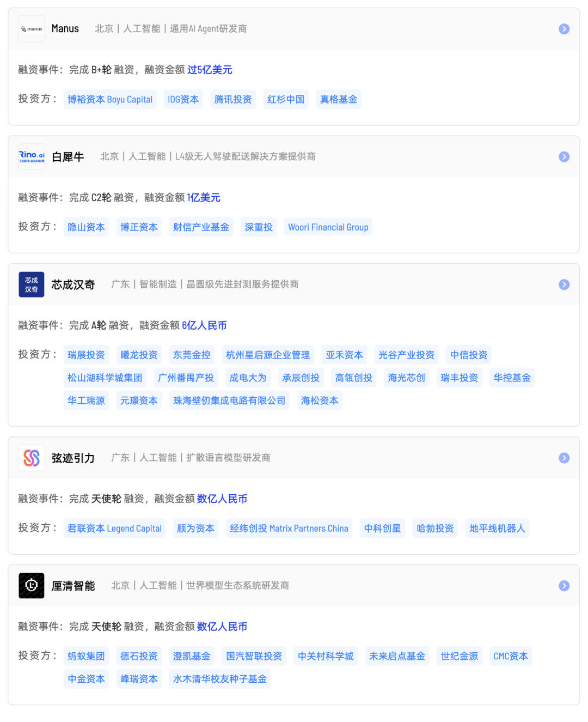588x722 pixels.
Task: Expand the Manus card arrow
Action: pos(564,29)
